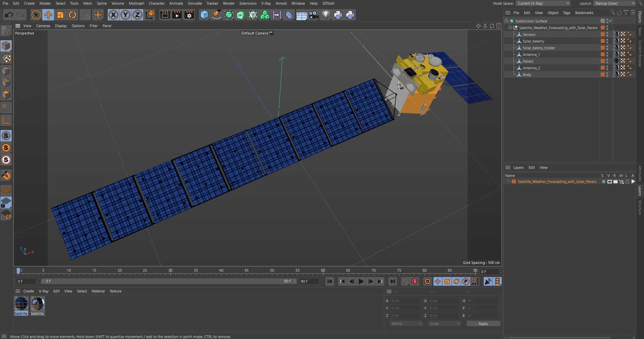The width and height of the screenshot is (644, 339).
Task: Click the Spline Pen tool icon
Action: (x=217, y=15)
